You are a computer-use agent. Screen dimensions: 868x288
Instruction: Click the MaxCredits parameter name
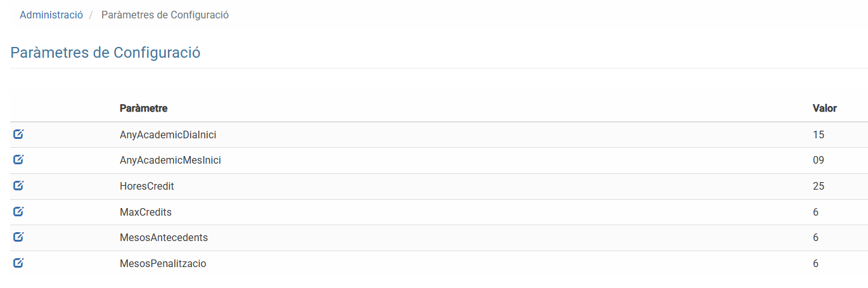(145, 212)
